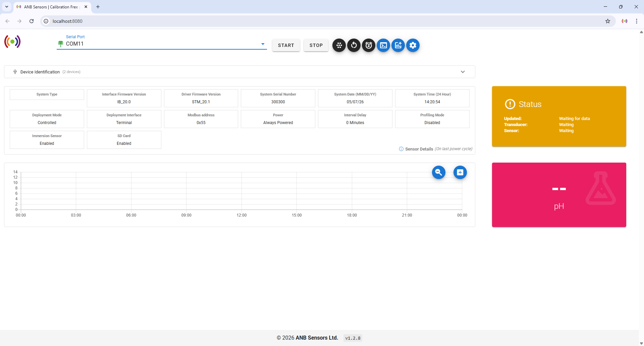Viewport: 644px width, 346px height.
Task: Bookmark this page with the star icon
Action: click(x=608, y=21)
